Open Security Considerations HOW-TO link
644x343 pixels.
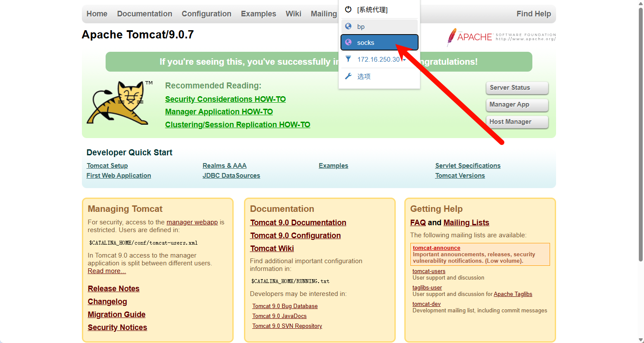point(225,99)
